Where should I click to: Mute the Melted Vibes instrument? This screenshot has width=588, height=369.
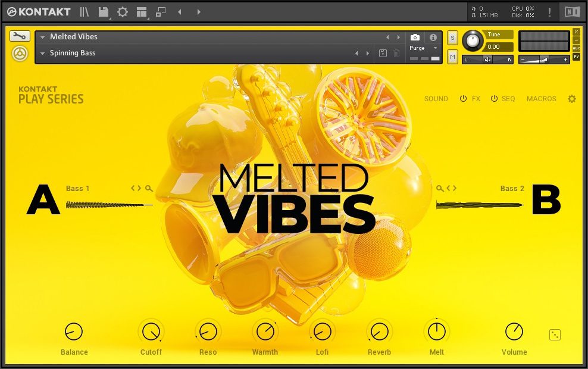point(452,57)
